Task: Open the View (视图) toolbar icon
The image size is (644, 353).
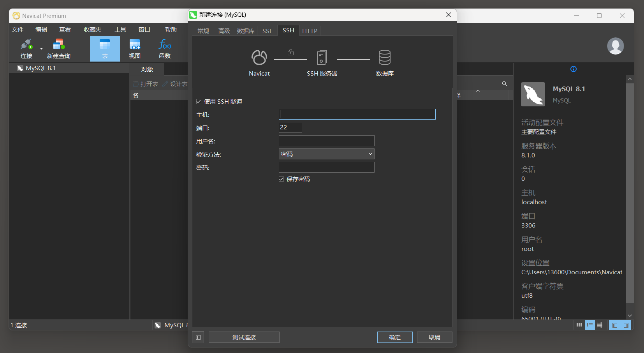Action: (135, 48)
